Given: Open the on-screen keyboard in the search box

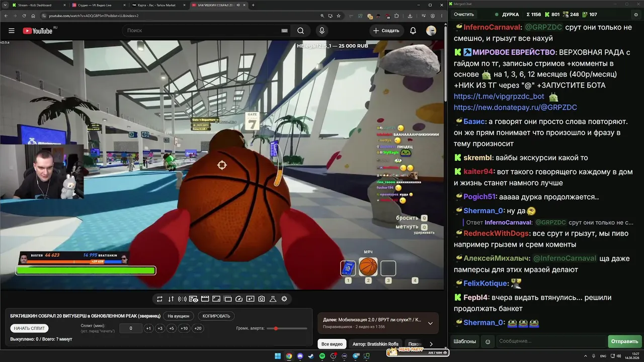Looking at the screenshot, I should (284, 31).
